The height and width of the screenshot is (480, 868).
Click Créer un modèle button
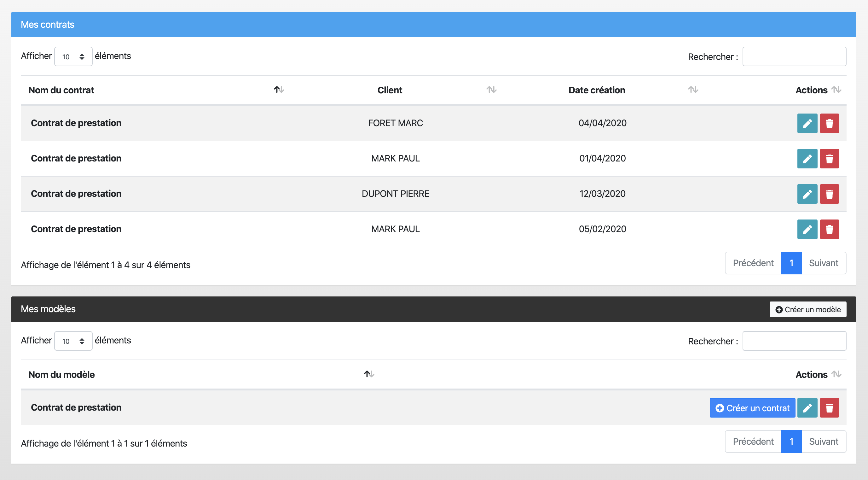tap(808, 309)
